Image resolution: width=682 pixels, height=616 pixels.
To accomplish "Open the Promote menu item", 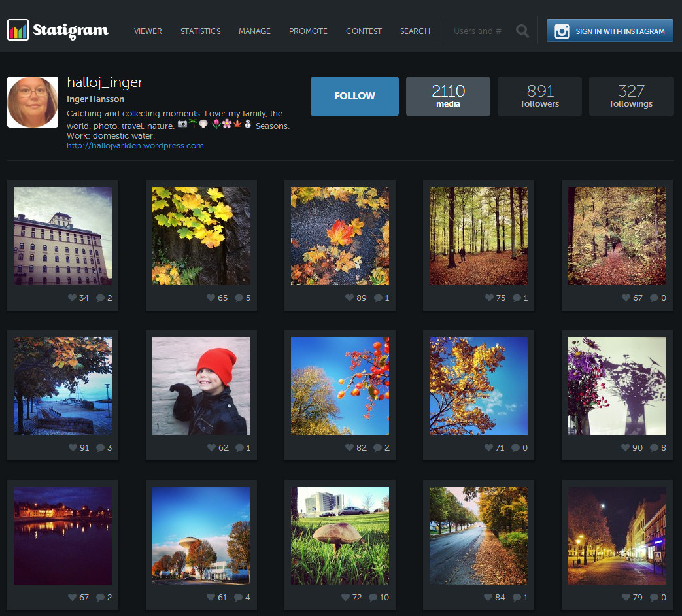I will (x=308, y=31).
